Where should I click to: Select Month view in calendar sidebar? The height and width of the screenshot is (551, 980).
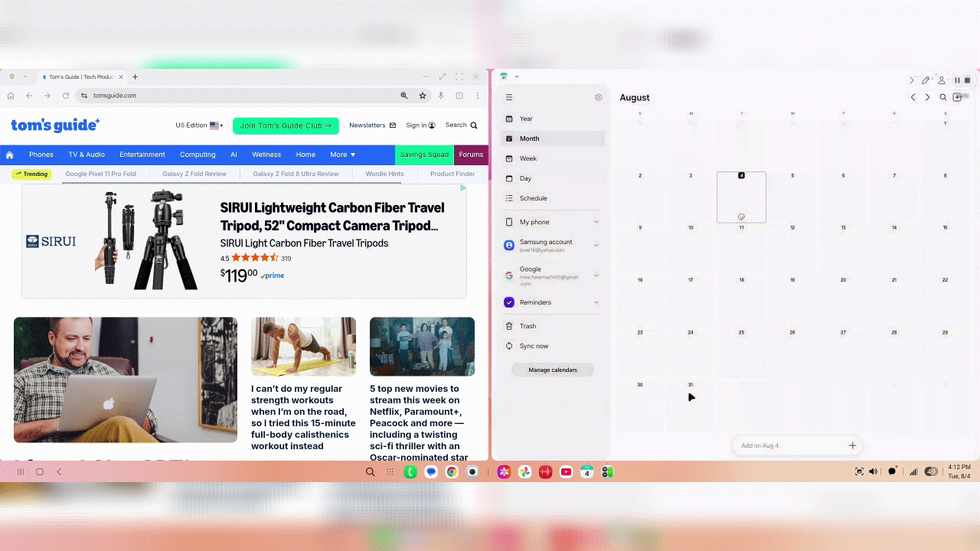pyautogui.click(x=553, y=139)
